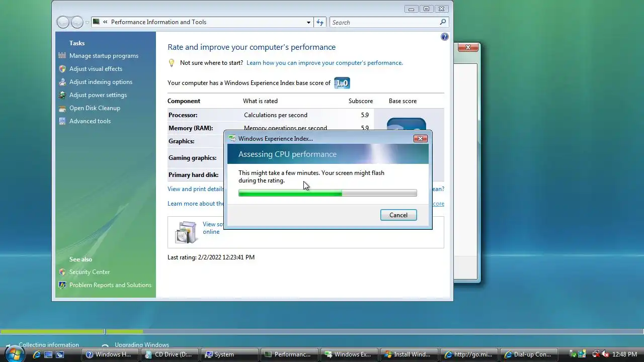The width and height of the screenshot is (644, 362).
Task: Click View and print details link
Action: point(196,189)
